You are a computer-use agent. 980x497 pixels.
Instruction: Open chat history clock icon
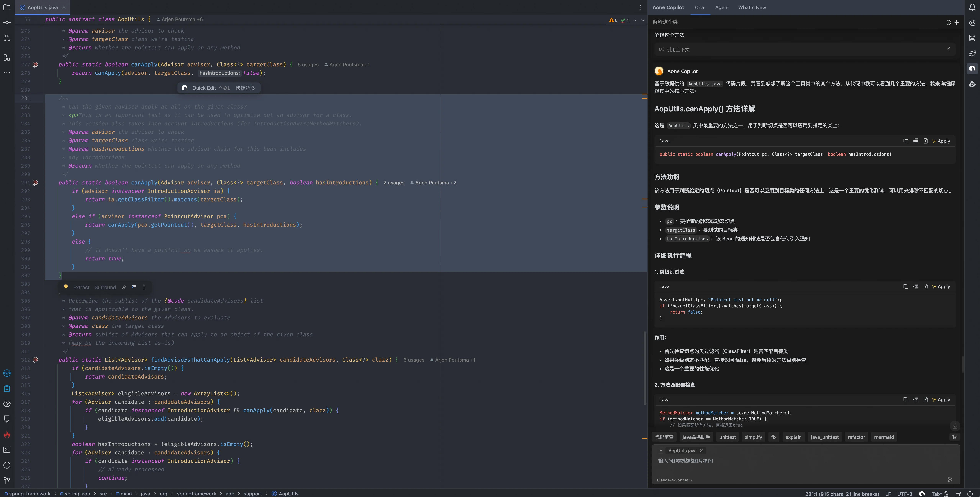tap(948, 22)
